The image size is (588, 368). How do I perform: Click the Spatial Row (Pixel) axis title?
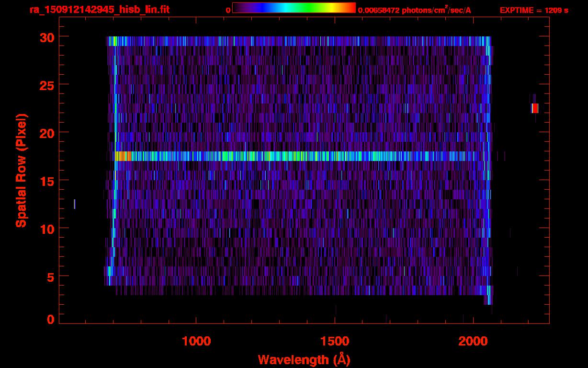pos(21,171)
